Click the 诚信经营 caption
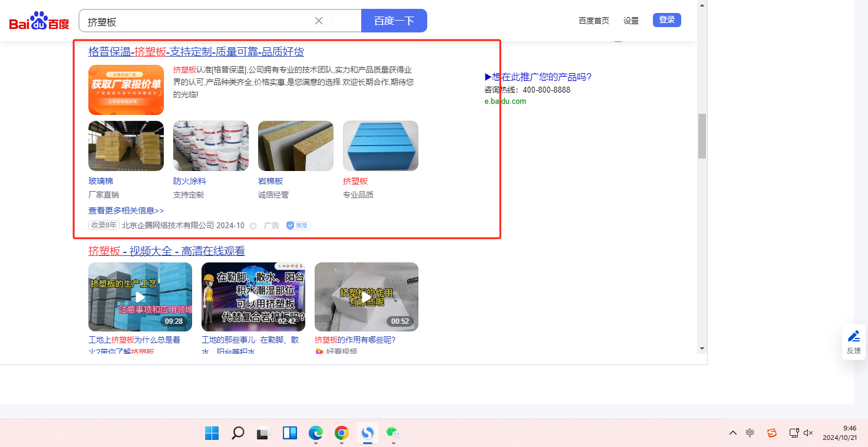868x447 pixels. tap(273, 195)
